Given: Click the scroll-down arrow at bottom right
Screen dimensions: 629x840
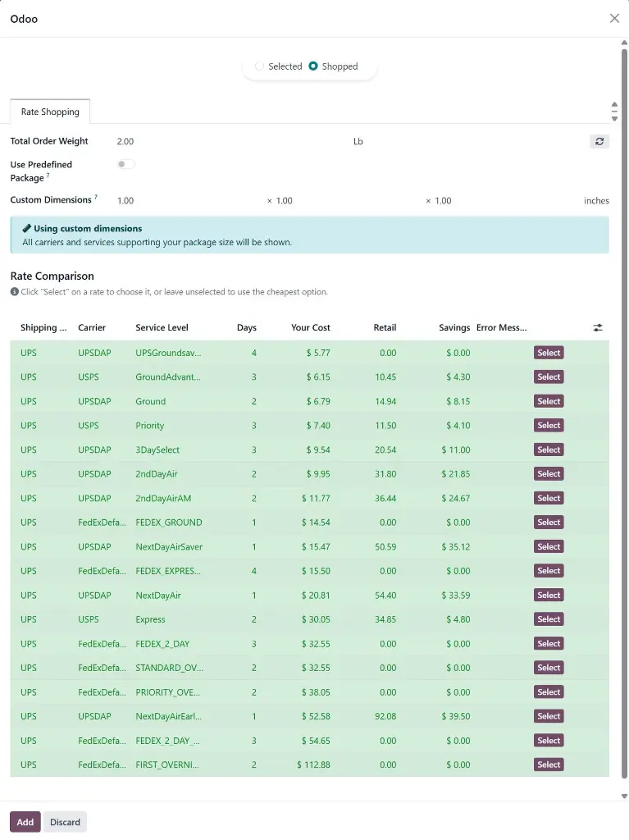Looking at the screenshot, I should click(624, 795).
